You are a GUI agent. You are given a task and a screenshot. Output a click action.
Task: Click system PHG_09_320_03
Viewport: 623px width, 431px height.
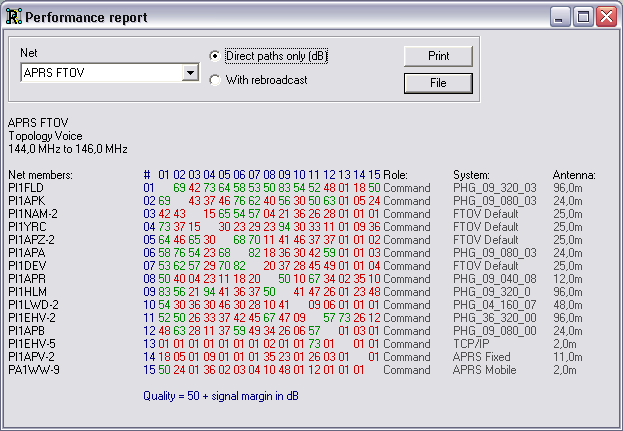(495, 188)
